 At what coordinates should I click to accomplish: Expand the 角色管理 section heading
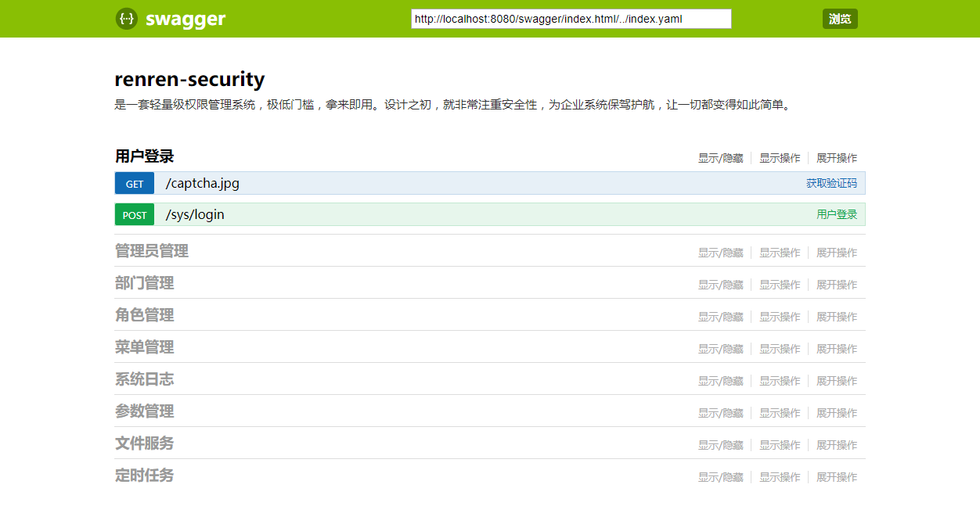click(144, 315)
